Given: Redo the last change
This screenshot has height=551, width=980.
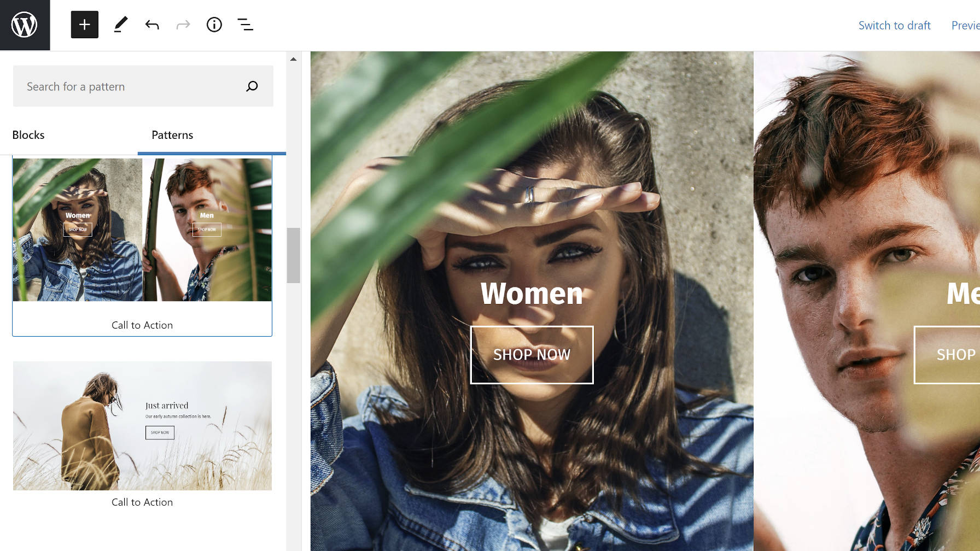Looking at the screenshot, I should 183,25.
